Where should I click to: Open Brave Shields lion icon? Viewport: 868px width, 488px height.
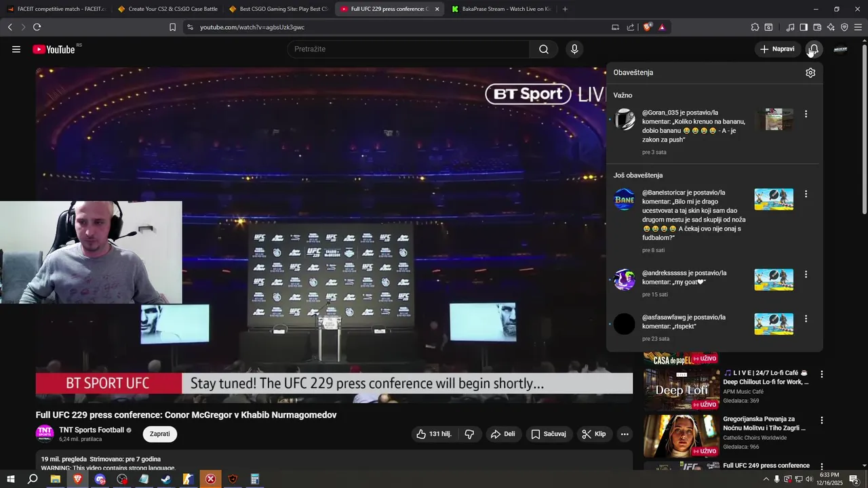coord(648,27)
